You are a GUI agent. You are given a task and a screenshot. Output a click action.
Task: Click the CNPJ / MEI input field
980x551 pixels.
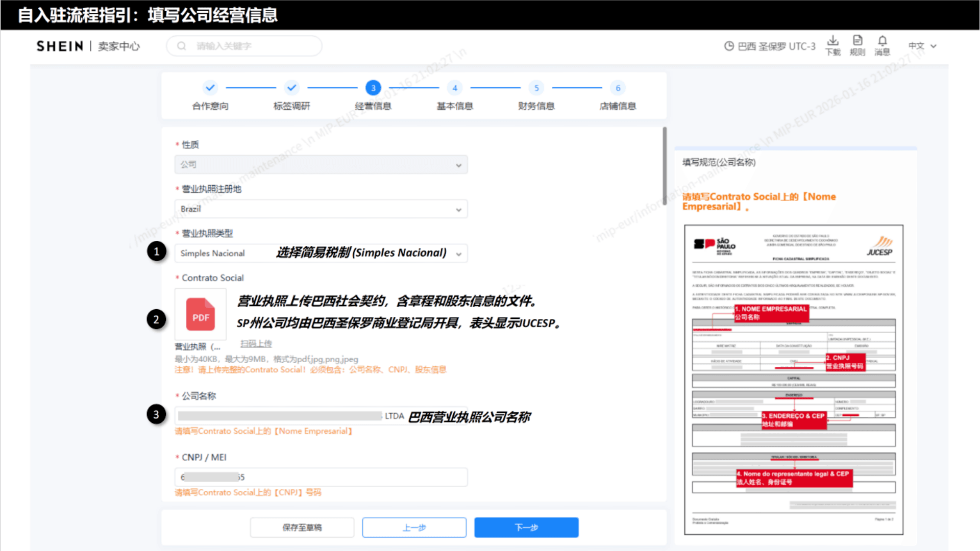321,477
